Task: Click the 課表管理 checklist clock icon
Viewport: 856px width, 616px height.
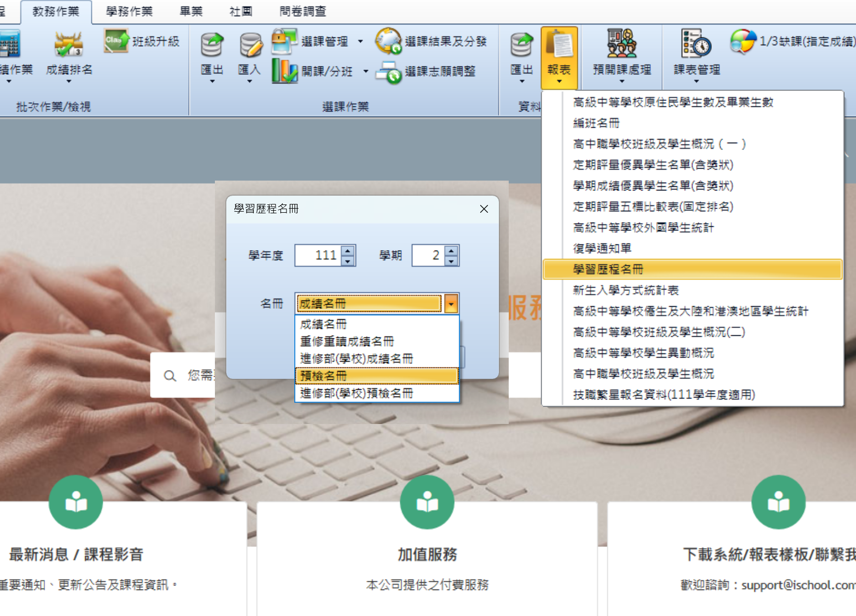Action: (696, 43)
